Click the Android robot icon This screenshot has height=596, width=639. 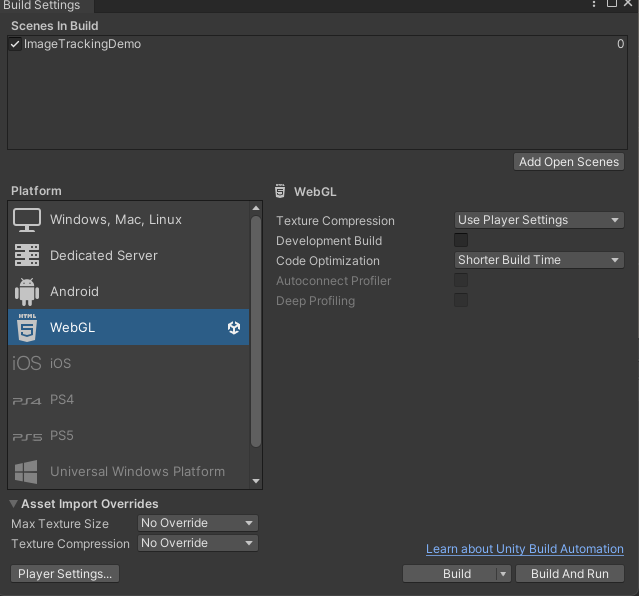coord(27,291)
